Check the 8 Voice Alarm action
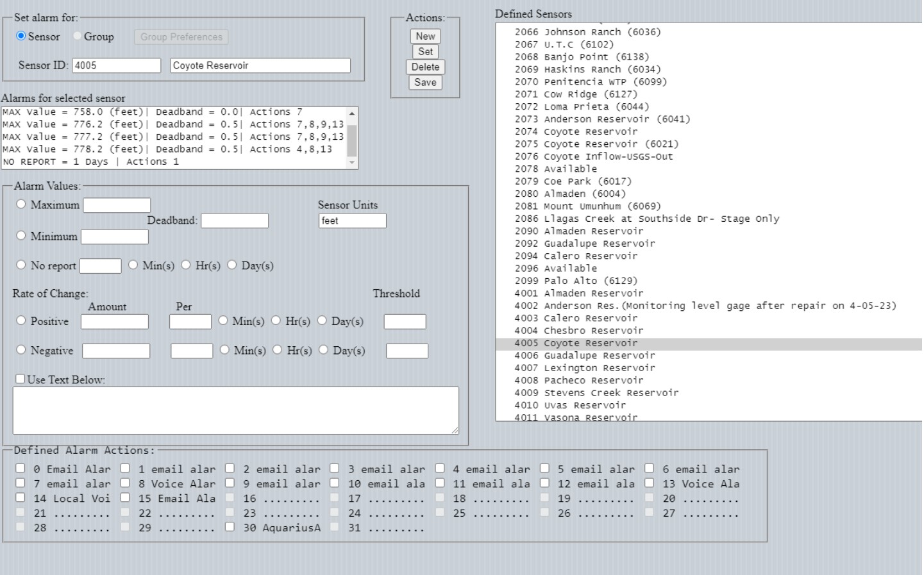Viewport: 924px width, 575px height. point(125,483)
